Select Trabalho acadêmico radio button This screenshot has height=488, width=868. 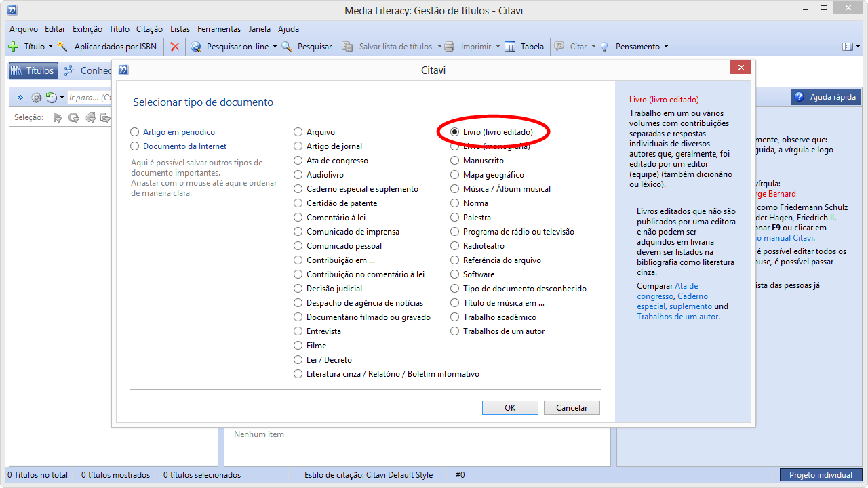pos(455,317)
